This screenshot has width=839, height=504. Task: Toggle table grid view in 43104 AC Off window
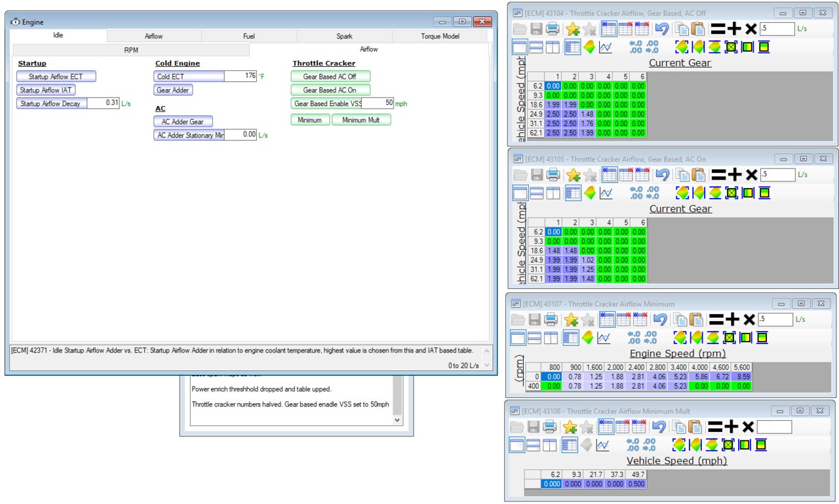click(x=572, y=47)
